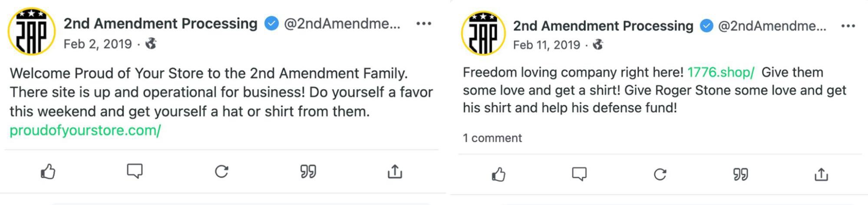Visit the 1776.shop link
The width and height of the screenshot is (868, 205).
pos(721,72)
